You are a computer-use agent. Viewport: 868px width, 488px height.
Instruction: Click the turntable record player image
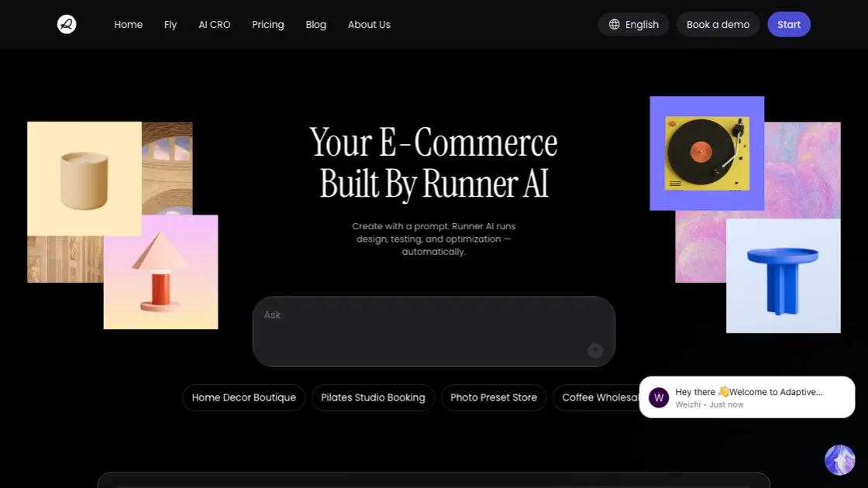click(x=707, y=153)
